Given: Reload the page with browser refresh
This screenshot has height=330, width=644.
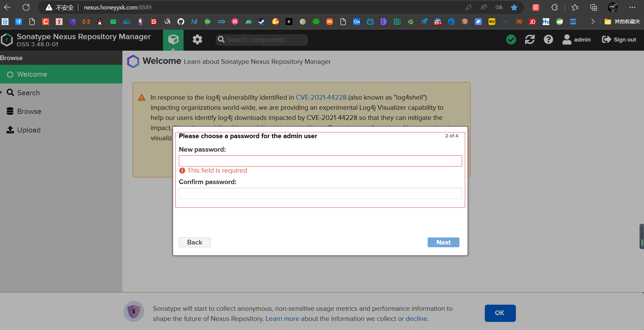Looking at the screenshot, I should [x=26, y=7].
